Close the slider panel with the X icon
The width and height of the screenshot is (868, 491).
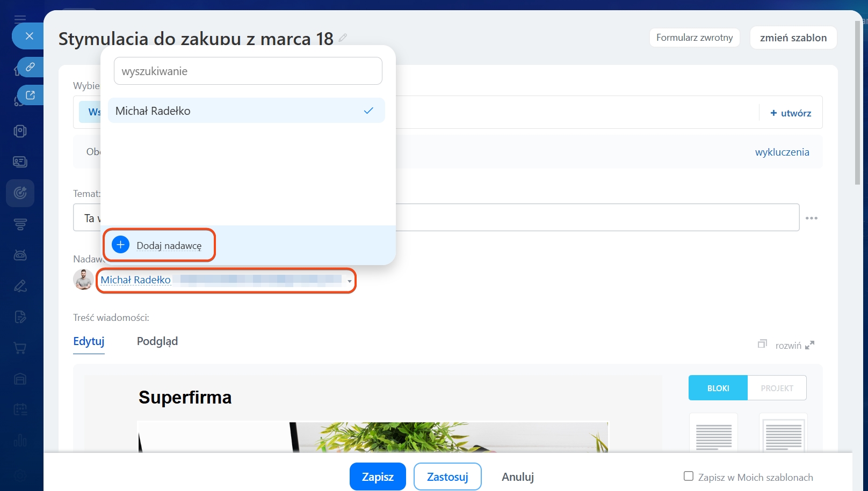pyautogui.click(x=30, y=36)
